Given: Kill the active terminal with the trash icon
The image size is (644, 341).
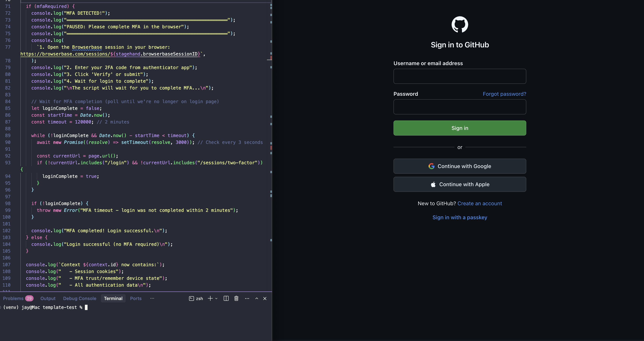Looking at the screenshot, I should pyautogui.click(x=236, y=298).
